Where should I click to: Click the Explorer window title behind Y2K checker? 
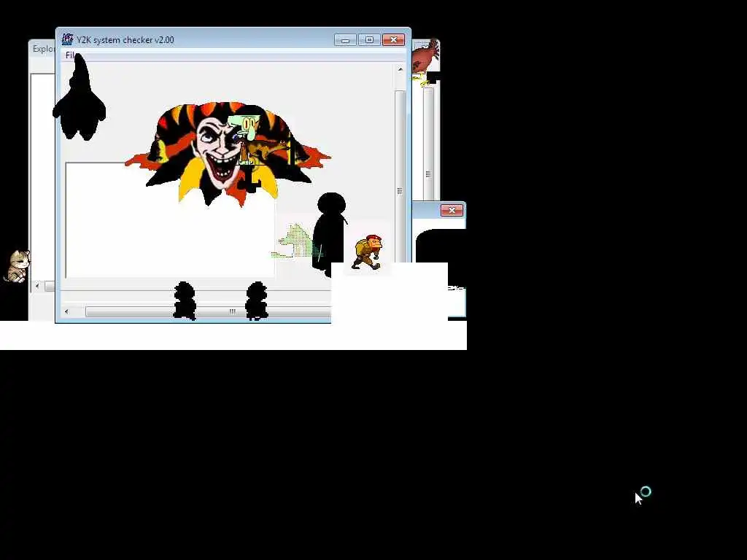coord(43,49)
